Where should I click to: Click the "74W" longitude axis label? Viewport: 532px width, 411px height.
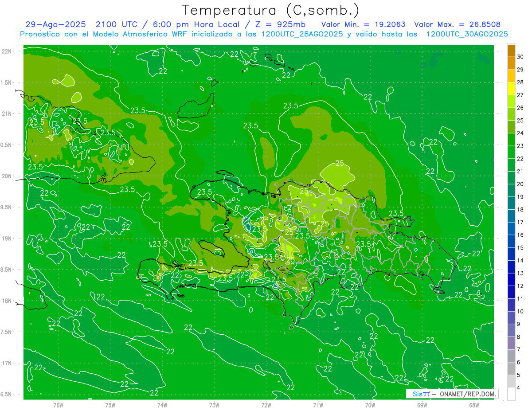[x=162, y=405]
